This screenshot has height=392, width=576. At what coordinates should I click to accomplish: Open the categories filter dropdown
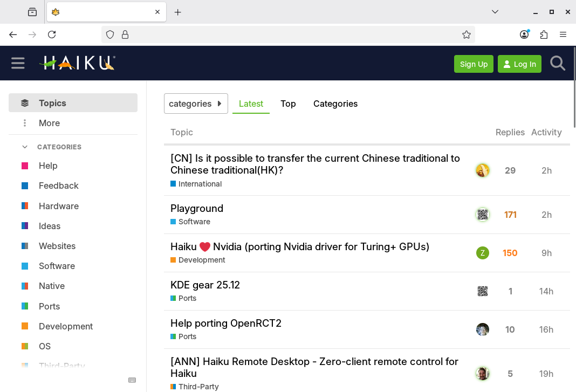click(196, 104)
